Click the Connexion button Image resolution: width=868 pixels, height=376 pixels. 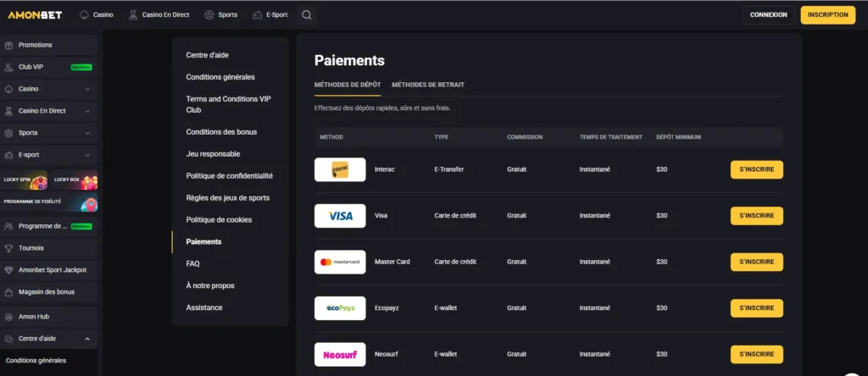(x=768, y=15)
